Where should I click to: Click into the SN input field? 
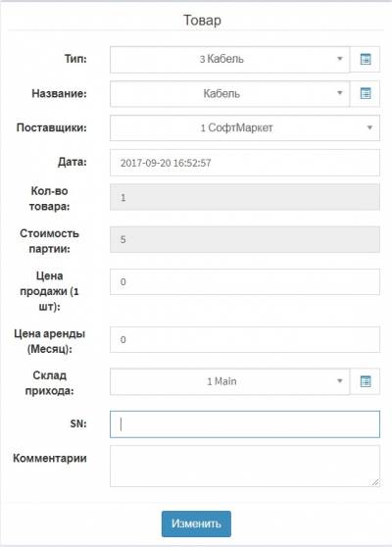(245, 424)
